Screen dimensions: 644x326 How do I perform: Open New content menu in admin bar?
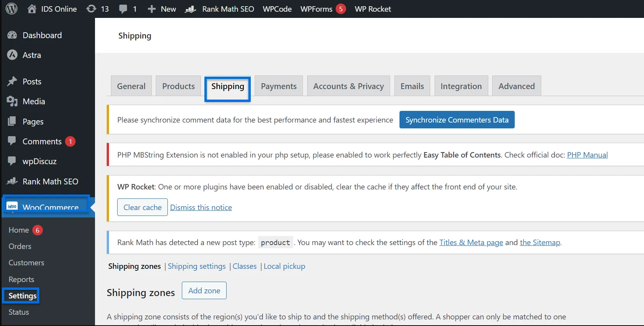[168, 9]
